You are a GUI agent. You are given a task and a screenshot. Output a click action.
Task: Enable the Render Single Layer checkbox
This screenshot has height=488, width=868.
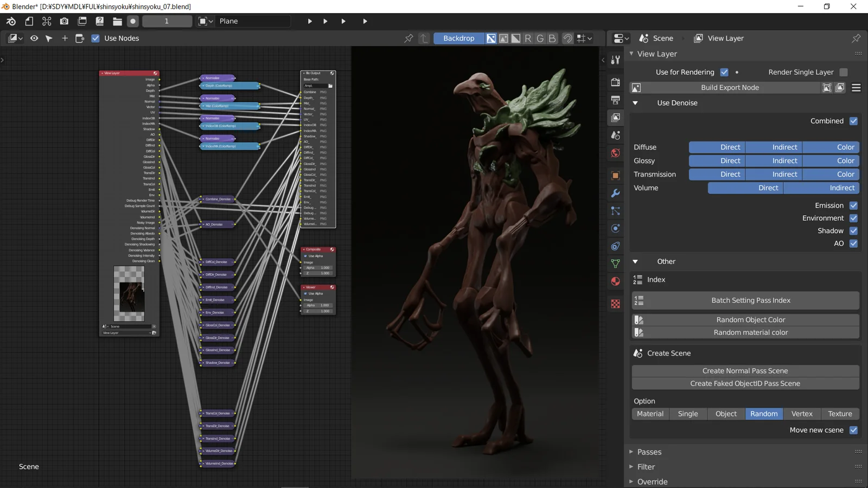point(843,72)
